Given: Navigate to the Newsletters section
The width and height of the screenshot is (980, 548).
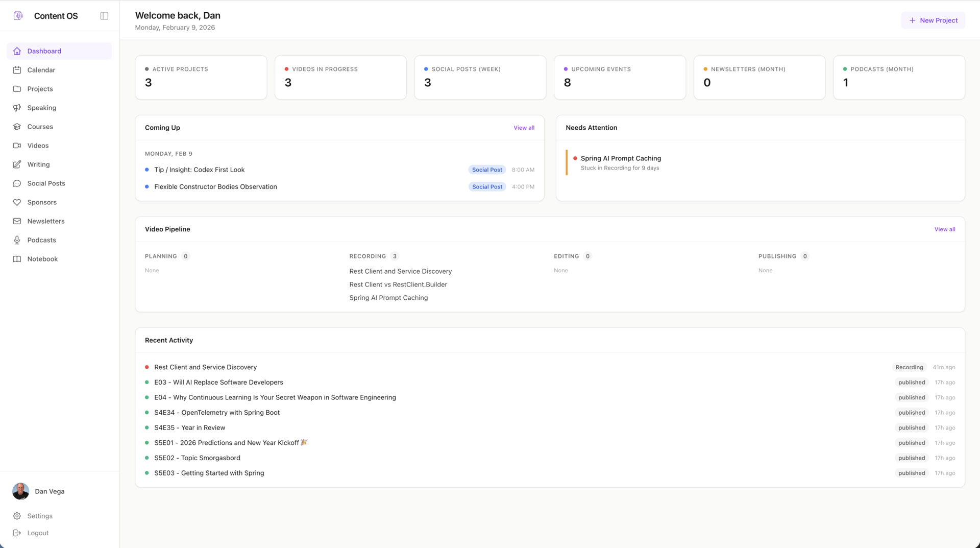Looking at the screenshot, I should (46, 221).
